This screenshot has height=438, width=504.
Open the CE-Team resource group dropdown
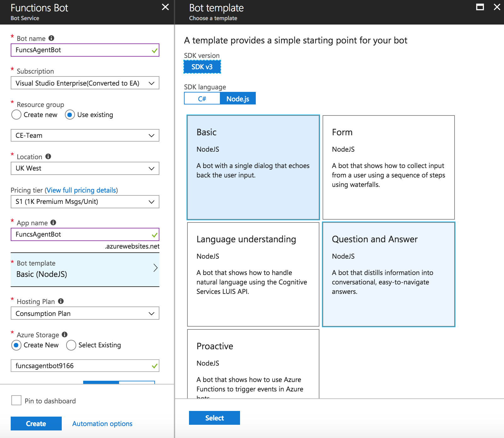coord(85,135)
